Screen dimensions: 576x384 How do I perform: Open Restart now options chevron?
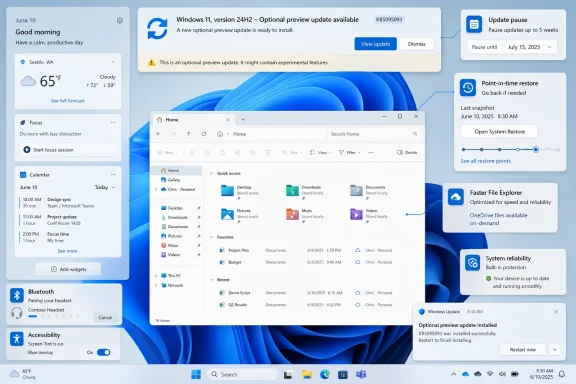(555, 349)
